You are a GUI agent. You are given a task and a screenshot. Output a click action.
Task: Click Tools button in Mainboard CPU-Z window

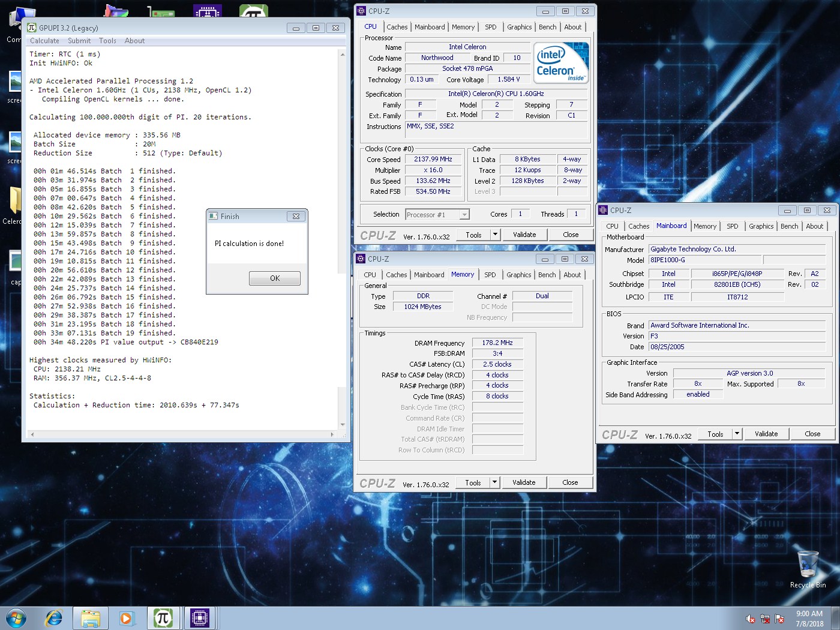coord(715,434)
